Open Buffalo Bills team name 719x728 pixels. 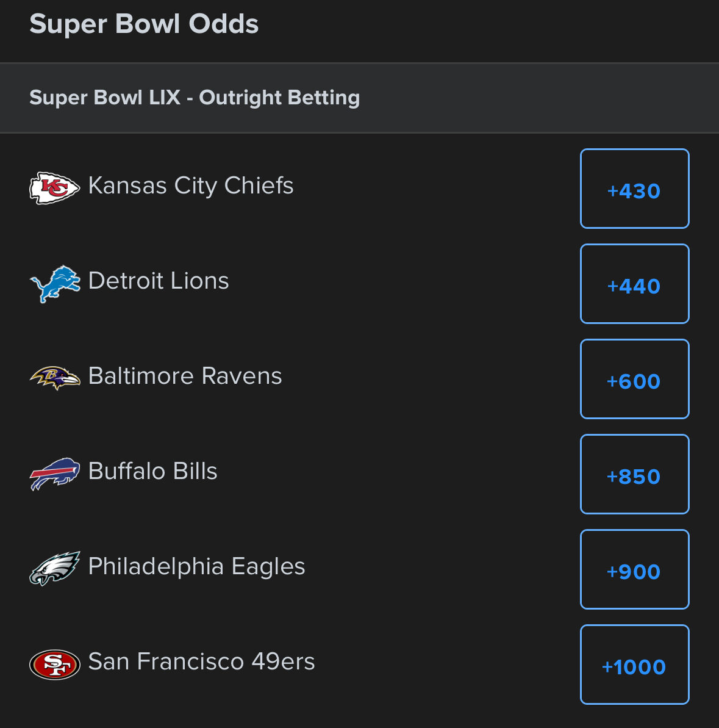click(152, 472)
